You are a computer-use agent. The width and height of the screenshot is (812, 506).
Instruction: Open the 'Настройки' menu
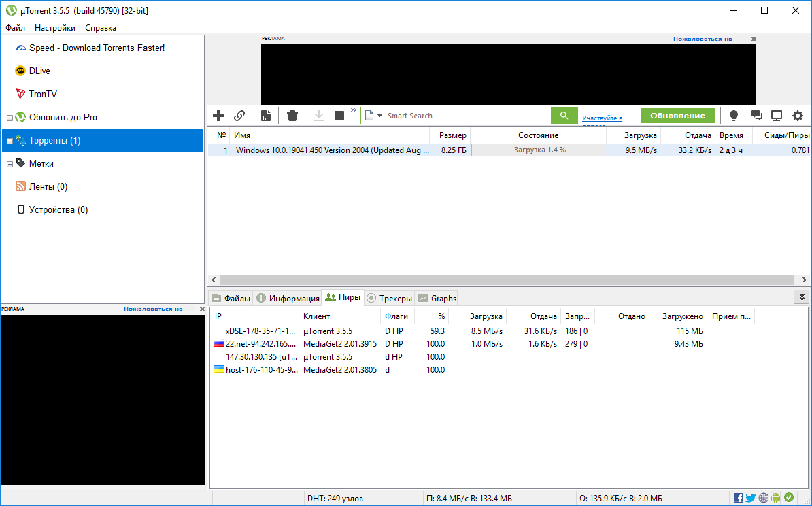tap(55, 27)
